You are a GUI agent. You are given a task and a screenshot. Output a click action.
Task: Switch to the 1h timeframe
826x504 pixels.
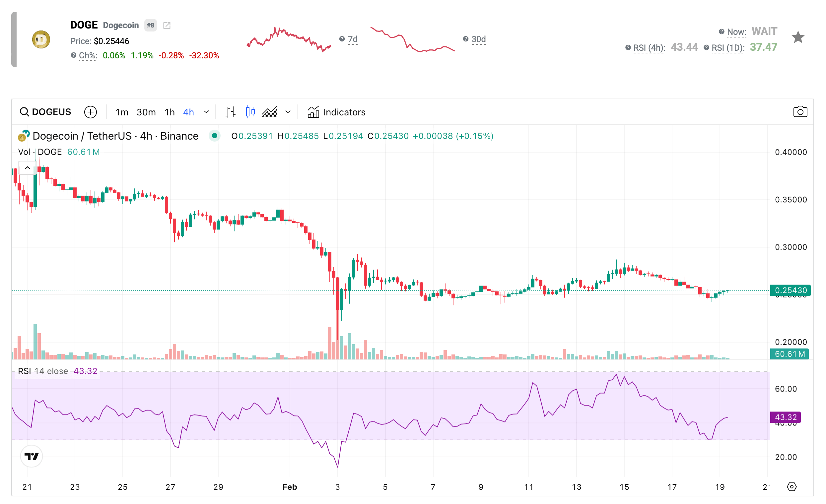(170, 112)
